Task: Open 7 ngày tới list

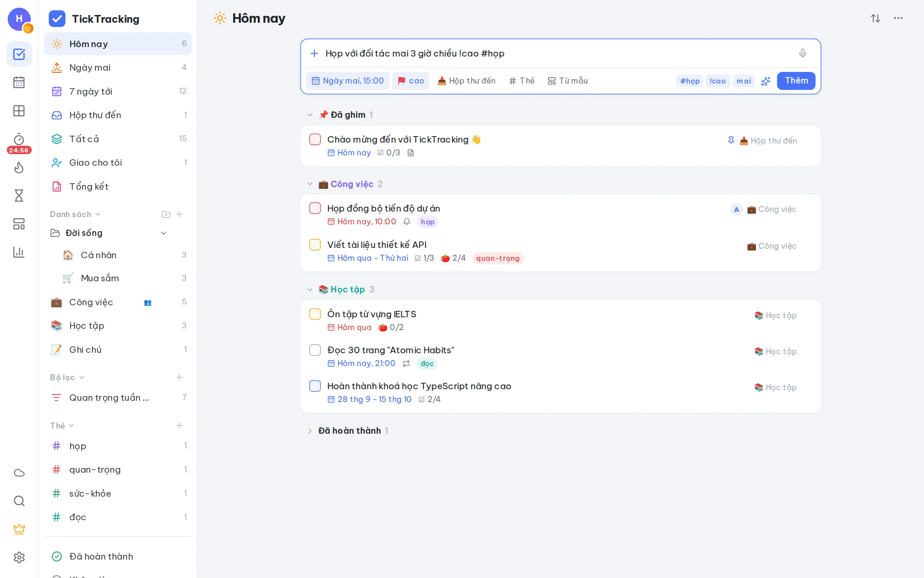Action: pyautogui.click(x=118, y=91)
